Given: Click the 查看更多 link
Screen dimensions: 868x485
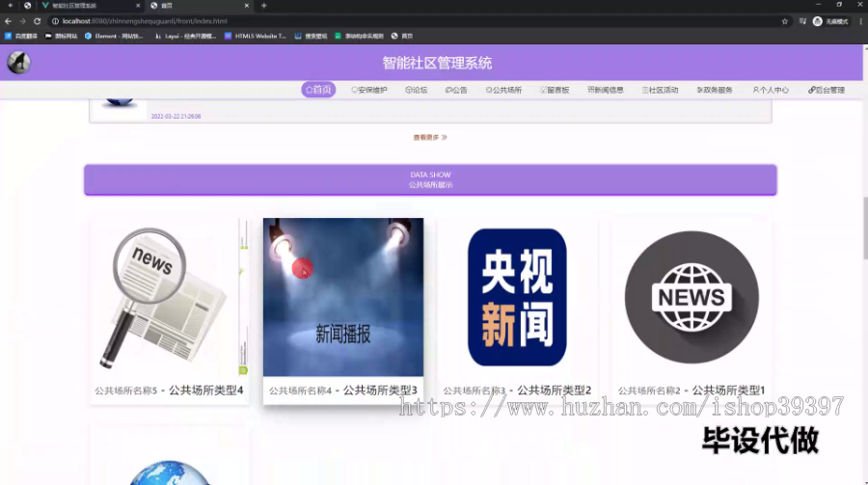Looking at the screenshot, I should click(x=430, y=137).
